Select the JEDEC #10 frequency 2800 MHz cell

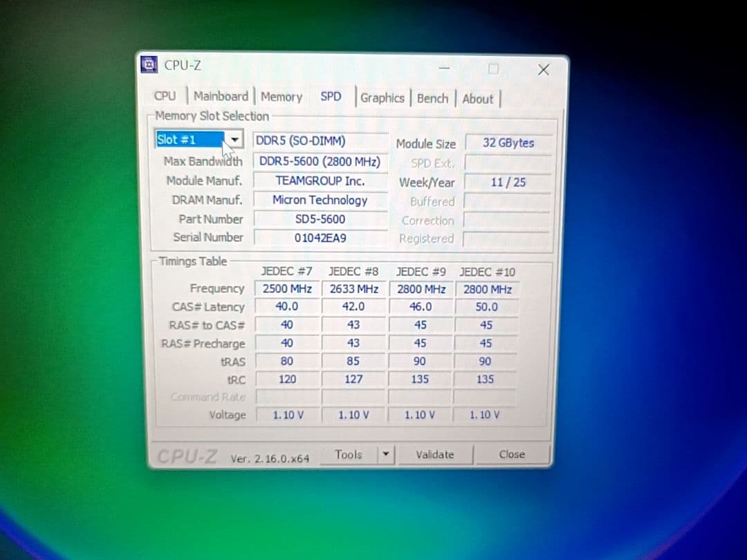click(487, 289)
